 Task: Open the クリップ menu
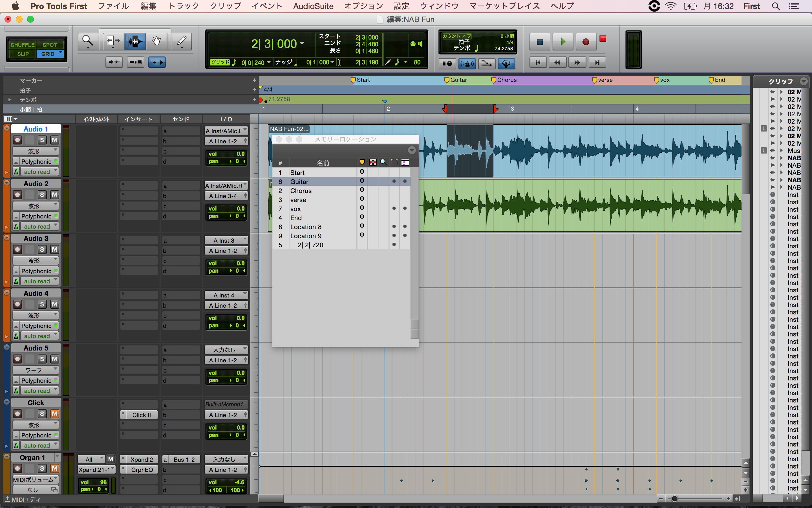point(226,6)
